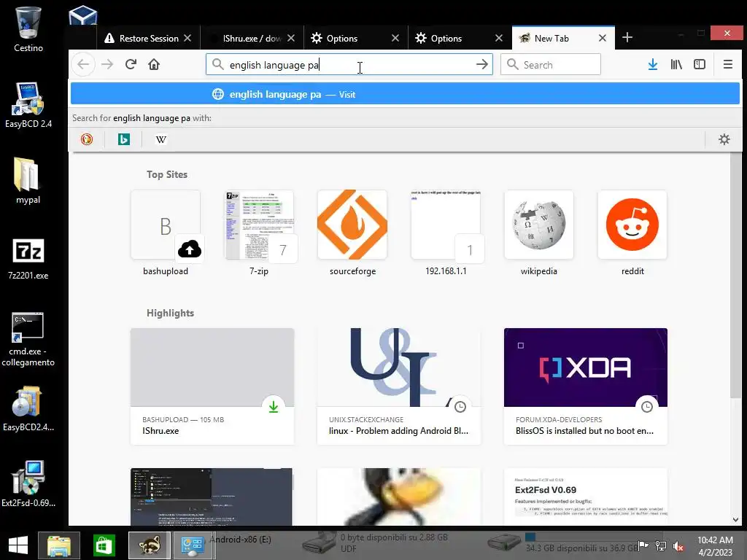Open the Windows Start button
The image size is (747, 560).
click(x=18, y=545)
